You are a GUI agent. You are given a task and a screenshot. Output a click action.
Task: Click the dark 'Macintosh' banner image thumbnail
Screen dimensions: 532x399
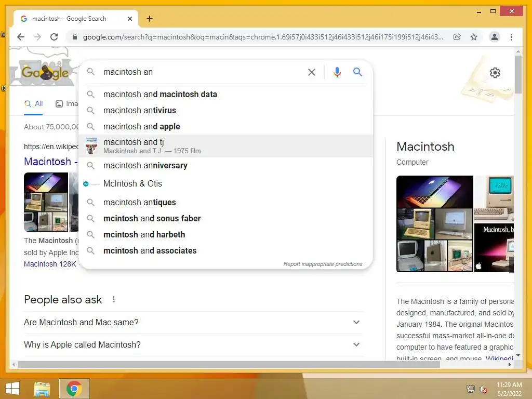[x=494, y=248]
